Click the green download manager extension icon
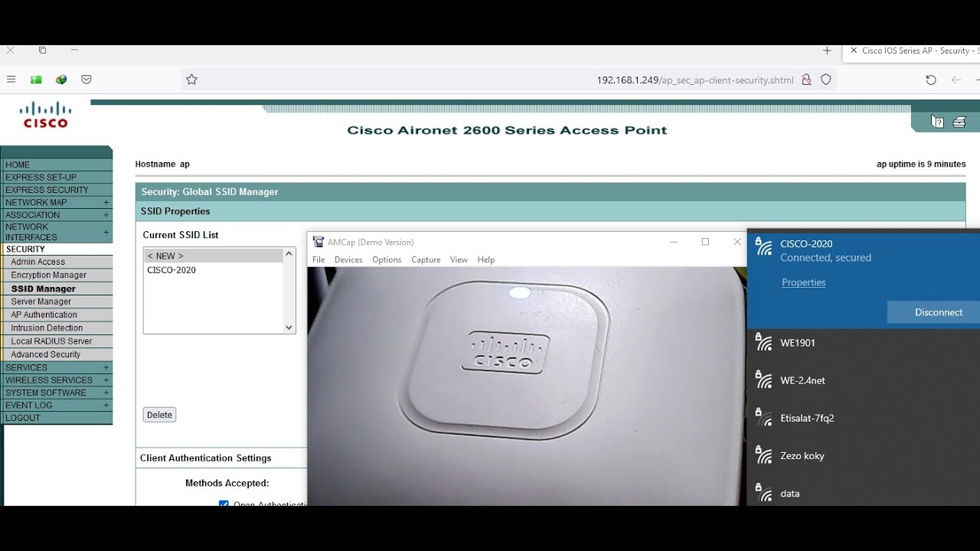The image size is (980, 551). pos(36,80)
